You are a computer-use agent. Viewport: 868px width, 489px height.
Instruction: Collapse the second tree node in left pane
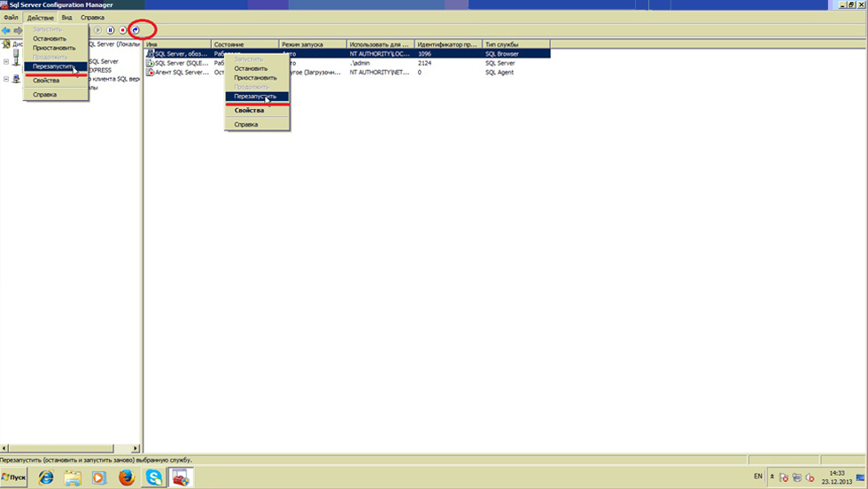click(6, 79)
